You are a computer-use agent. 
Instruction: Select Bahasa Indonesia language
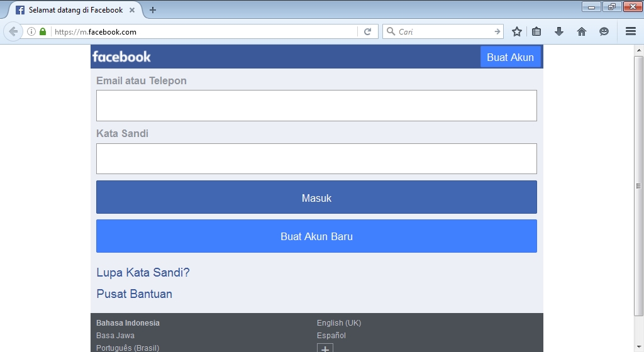(x=128, y=323)
